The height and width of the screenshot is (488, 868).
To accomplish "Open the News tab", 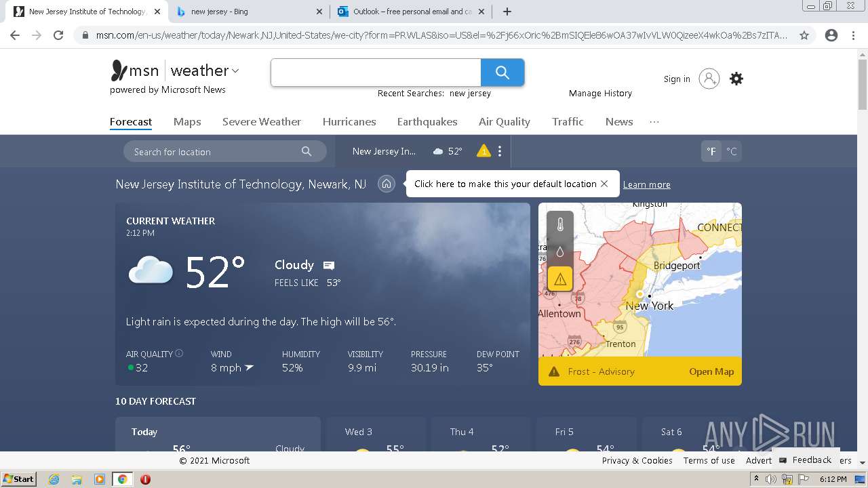I will pyautogui.click(x=619, y=122).
